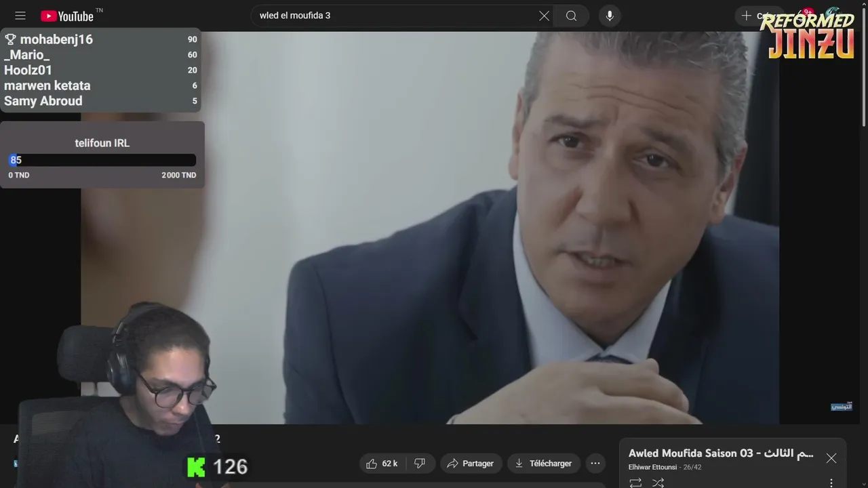The width and height of the screenshot is (868, 488).
Task: Click the trophy icon beside mohabenj16
Action: [x=10, y=39]
